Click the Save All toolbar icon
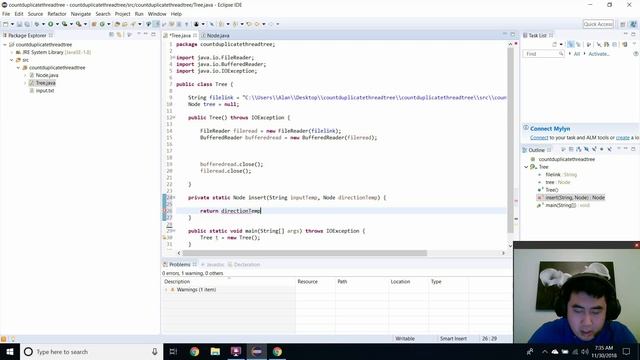The width and height of the screenshot is (640, 360). 27,24
